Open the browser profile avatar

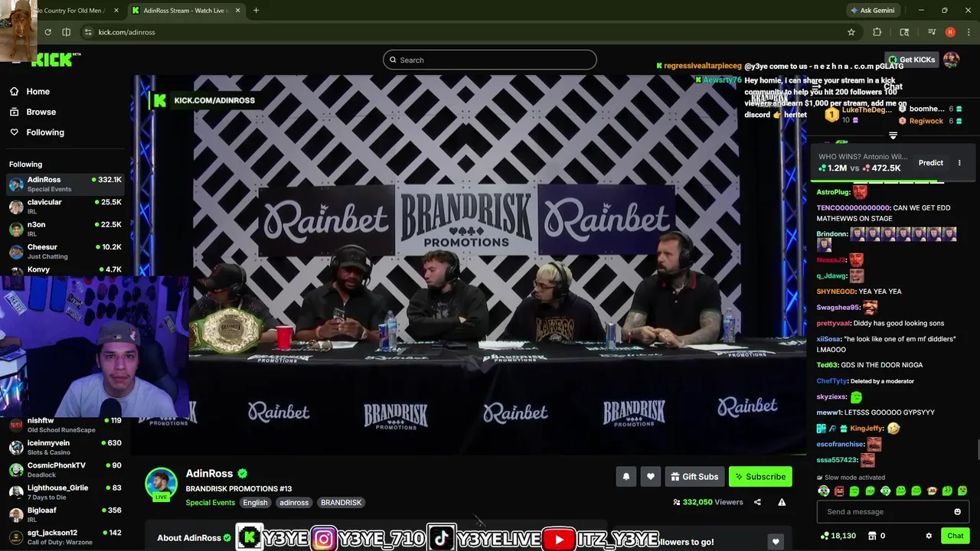click(x=950, y=32)
